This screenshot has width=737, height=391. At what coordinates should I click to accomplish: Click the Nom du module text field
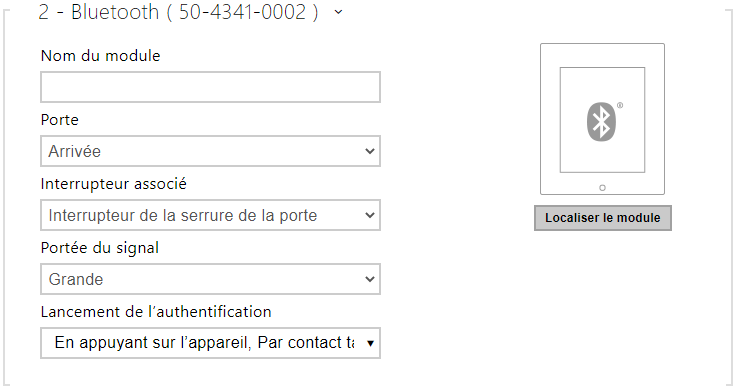(x=210, y=87)
